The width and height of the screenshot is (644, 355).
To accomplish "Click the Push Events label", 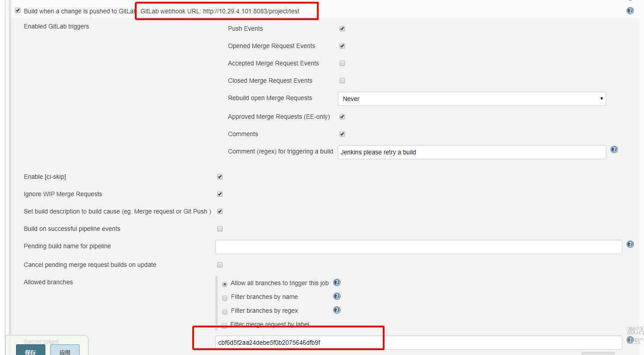I will pos(245,28).
